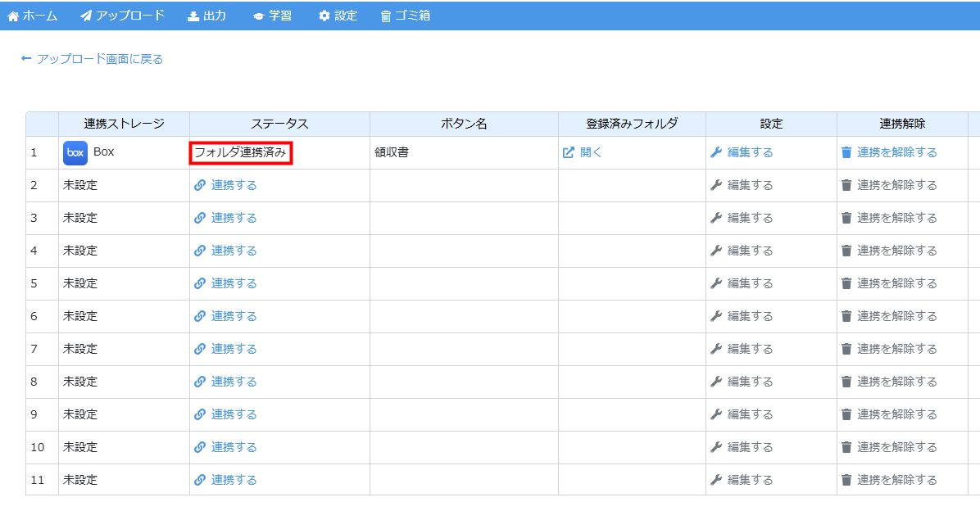
Task: Open the 学習 menu item
Action: (x=272, y=16)
